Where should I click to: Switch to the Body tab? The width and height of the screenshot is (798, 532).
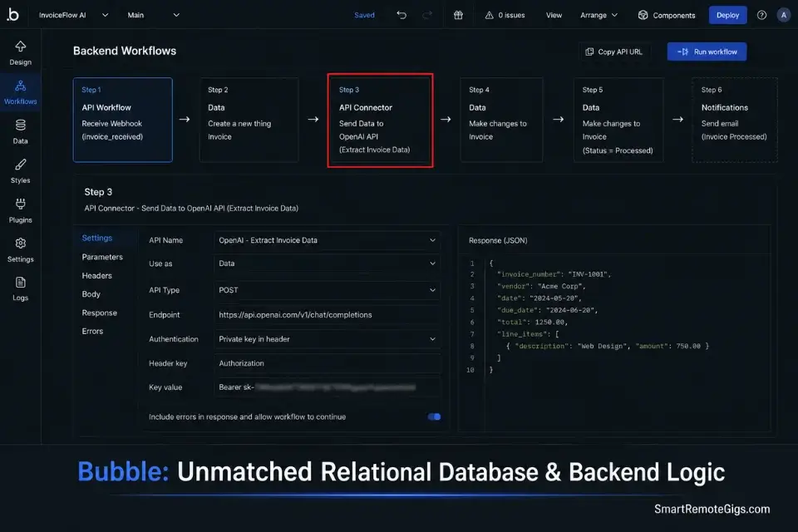pyautogui.click(x=91, y=294)
